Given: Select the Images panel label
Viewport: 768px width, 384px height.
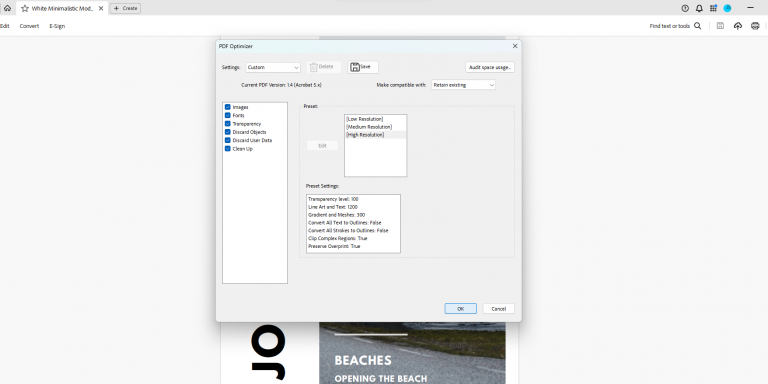Looking at the screenshot, I should click(240, 107).
